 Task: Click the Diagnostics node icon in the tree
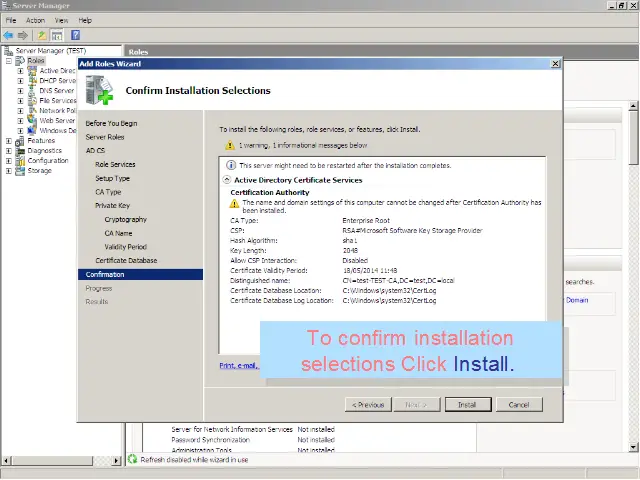pyautogui.click(x=20, y=151)
